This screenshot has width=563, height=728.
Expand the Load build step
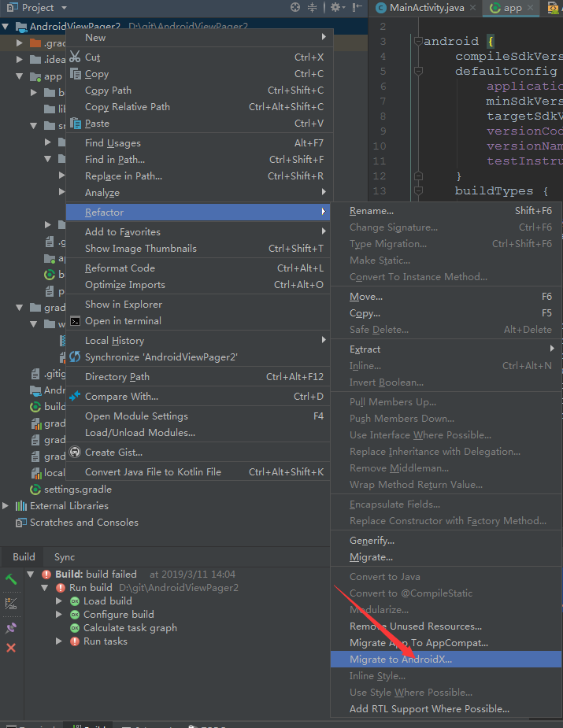(x=59, y=601)
